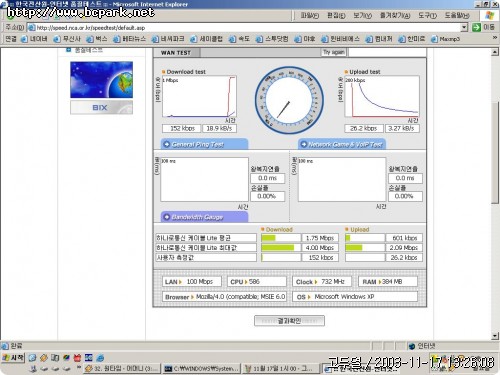Image resolution: width=500 pixels, height=375 pixels.
Task: Click the Windows Start button
Action: (x=13, y=358)
